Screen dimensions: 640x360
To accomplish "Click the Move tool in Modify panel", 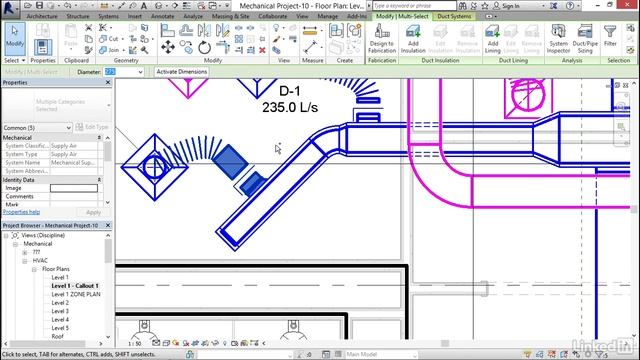I will (x=168, y=47).
